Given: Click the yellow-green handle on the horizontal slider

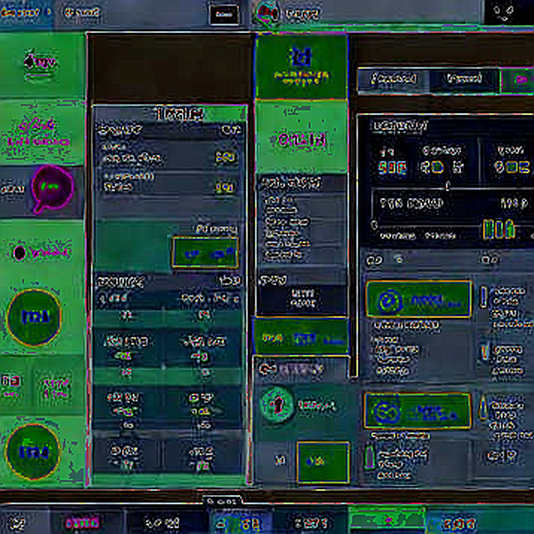Looking at the screenshot, I should 499,229.
